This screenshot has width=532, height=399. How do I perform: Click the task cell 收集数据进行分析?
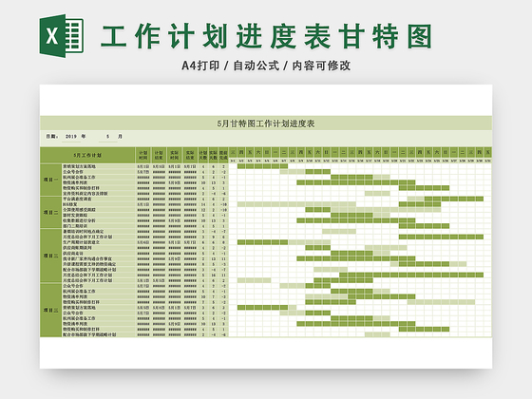pos(99,220)
